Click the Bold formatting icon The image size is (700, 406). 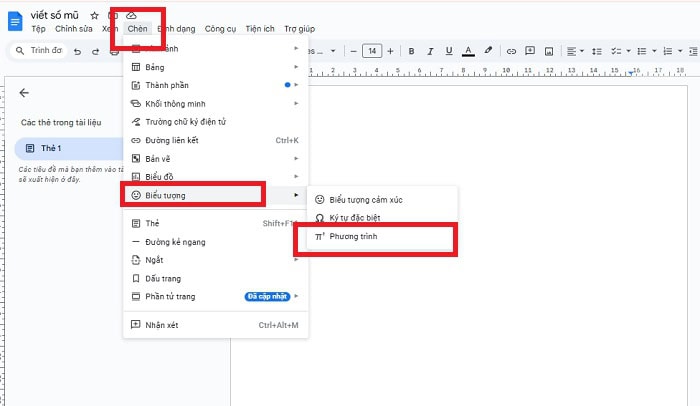(x=412, y=50)
